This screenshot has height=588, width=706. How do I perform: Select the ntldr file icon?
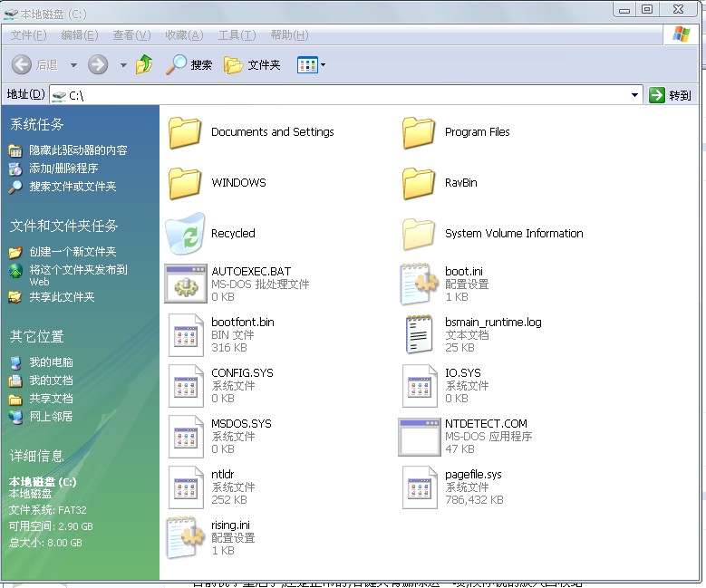click(187, 487)
